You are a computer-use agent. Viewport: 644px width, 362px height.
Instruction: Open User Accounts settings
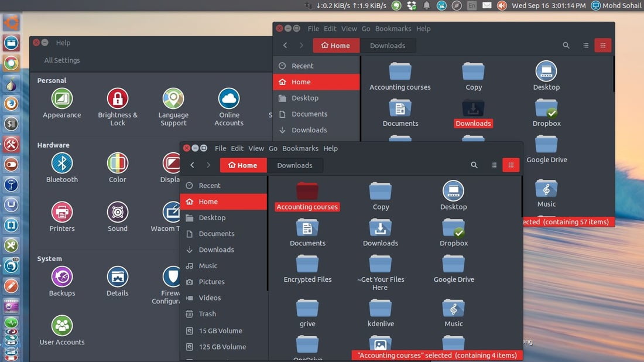[x=61, y=326]
